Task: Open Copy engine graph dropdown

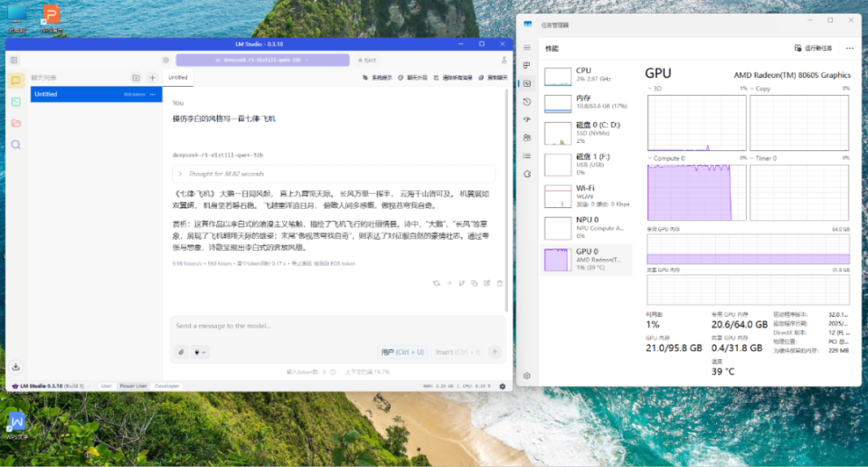Action: click(760, 89)
